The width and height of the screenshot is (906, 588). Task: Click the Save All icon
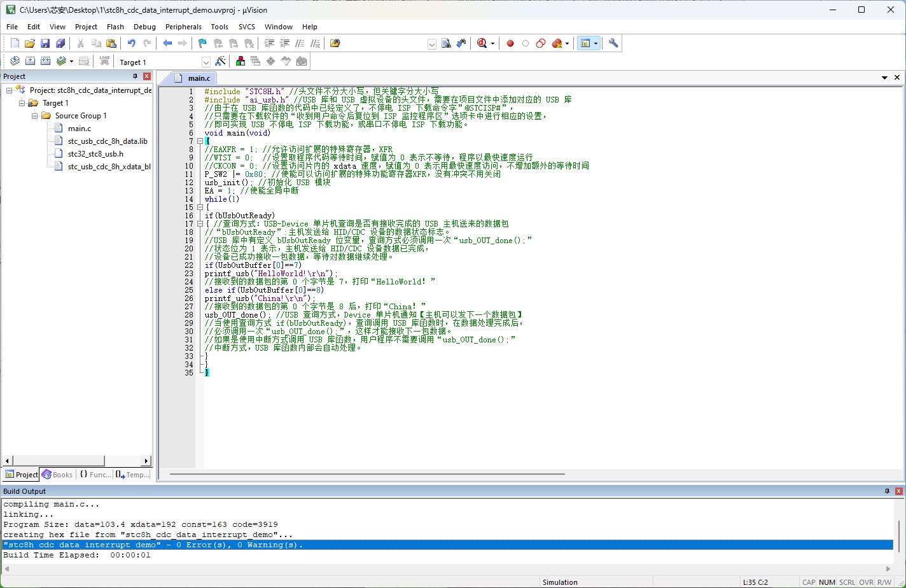click(60, 43)
